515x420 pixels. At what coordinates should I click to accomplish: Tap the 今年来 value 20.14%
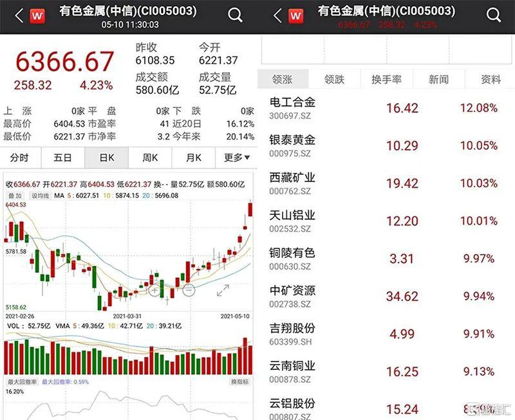240,136
